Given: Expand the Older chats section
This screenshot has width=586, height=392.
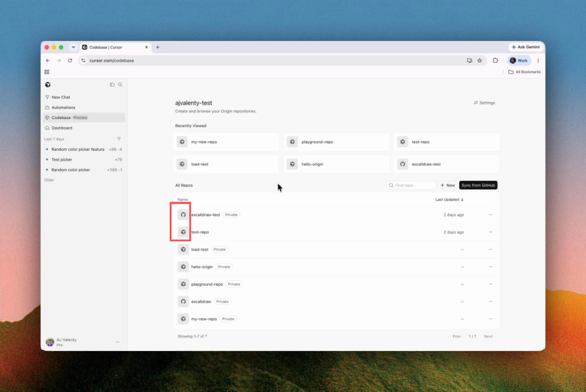Looking at the screenshot, I should click(49, 180).
